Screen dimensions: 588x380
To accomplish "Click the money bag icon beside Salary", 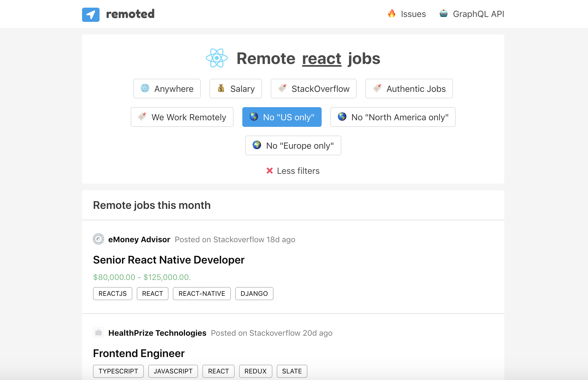I will [x=220, y=88].
